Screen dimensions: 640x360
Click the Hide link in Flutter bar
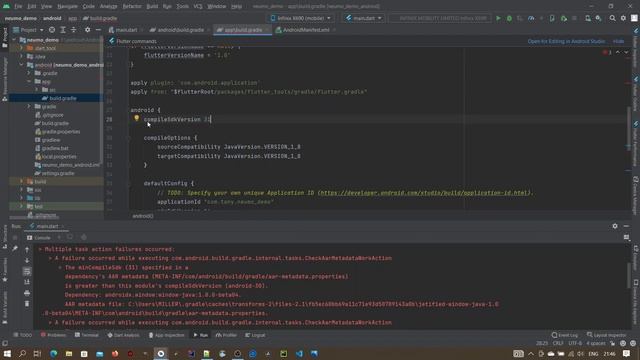pos(618,41)
